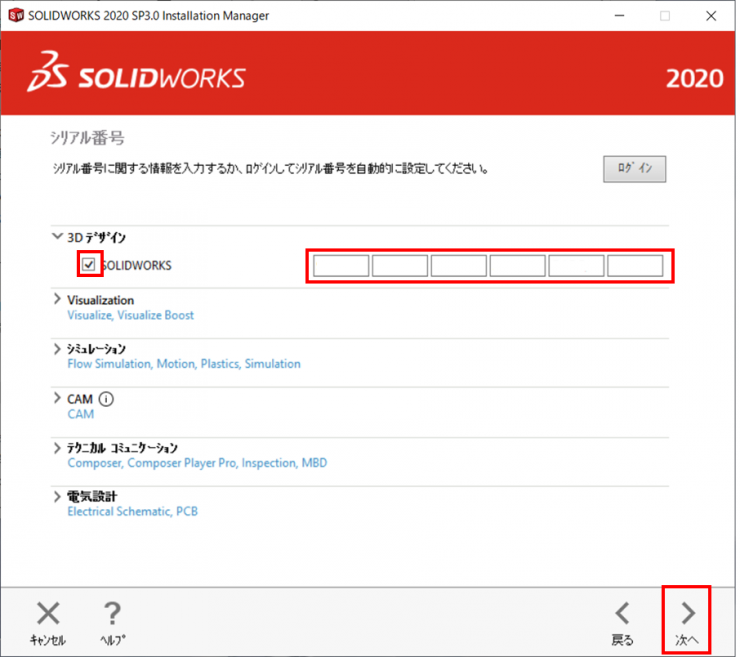
Task: Click 'Flow Simulation, Motion, Plastics, Simulation' text
Action: pyautogui.click(x=184, y=364)
